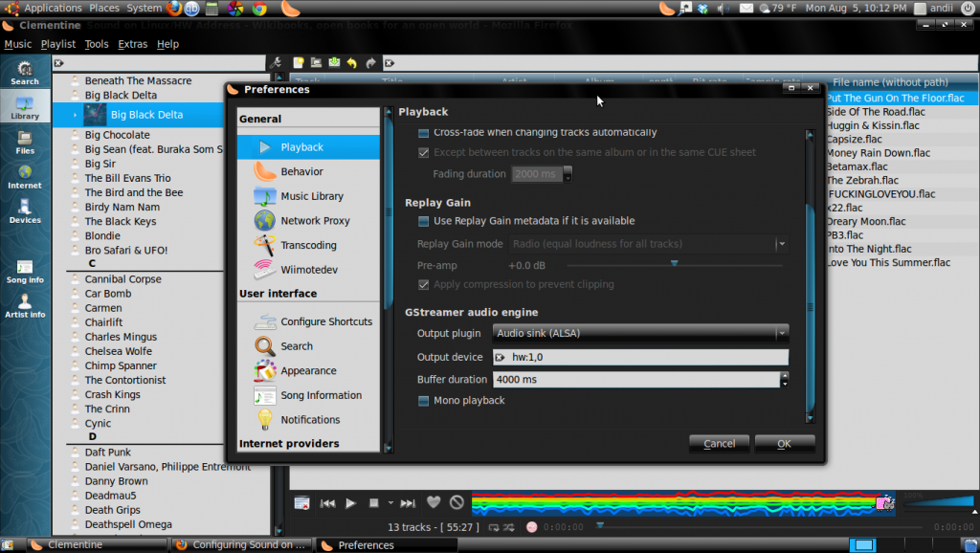
Task: Click the Buffer duration spinner arrows
Action: 785,379
